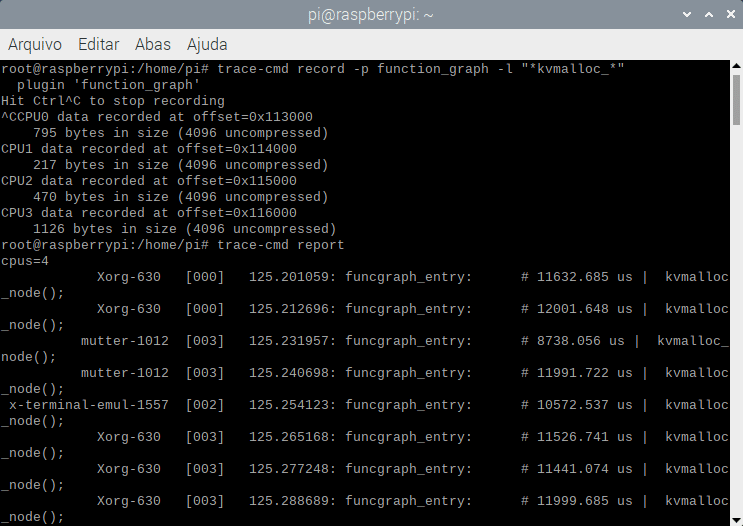Open the Abas menu
This screenshot has width=743, height=526.
pyautogui.click(x=153, y=44)
